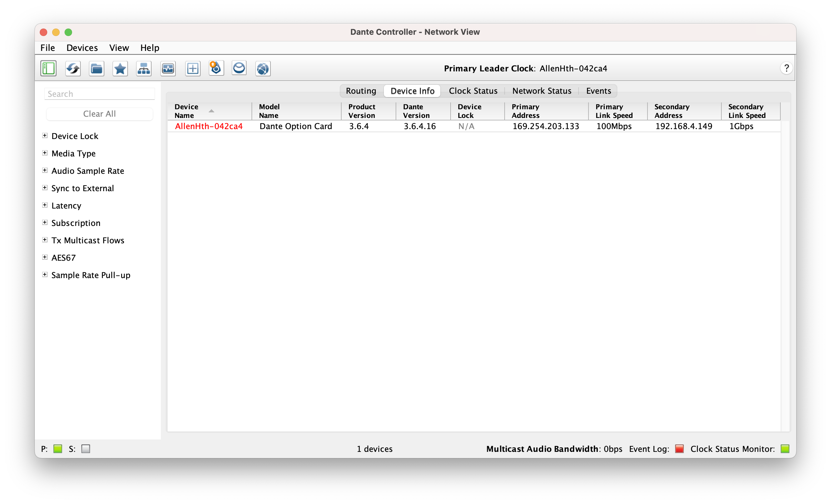The image size is (831, 504).
Task: Toggle the filter pane sidebar icon
Action: (48, 69)
